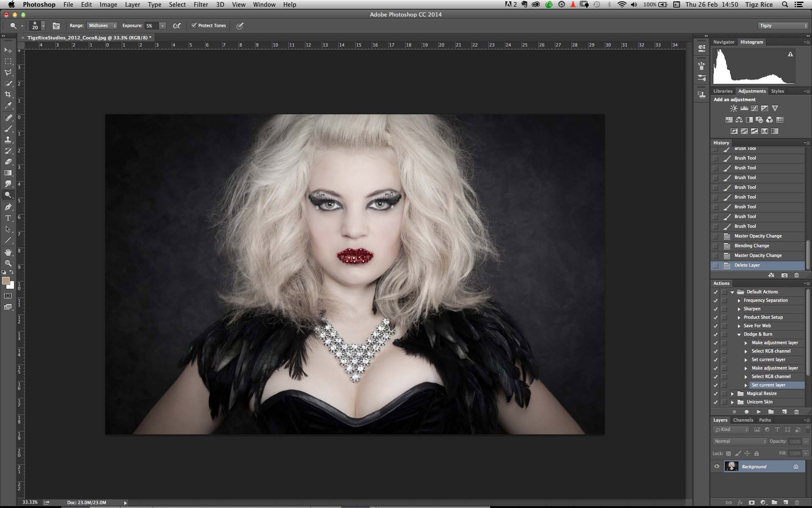Select the Clone Stamp tool
The height and width of the screenshot is (508, 812).
click(8, 140)
